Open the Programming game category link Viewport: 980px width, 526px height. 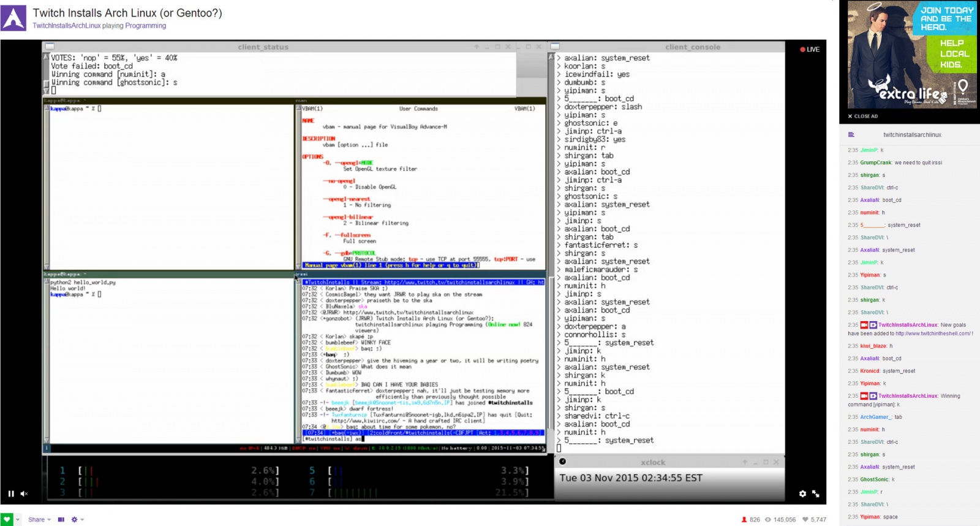pyautogui.click(x=146, y=26)
